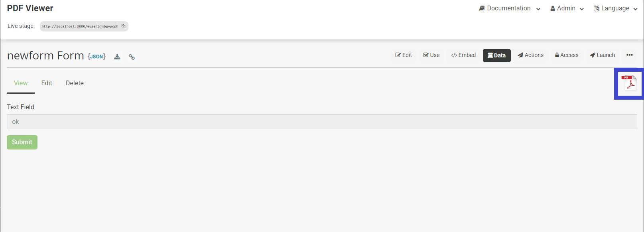This screenshot has width=644, height=232.
Task: Open the form builder Edit section
Action: pyautogui.click(x=404, y=55)
